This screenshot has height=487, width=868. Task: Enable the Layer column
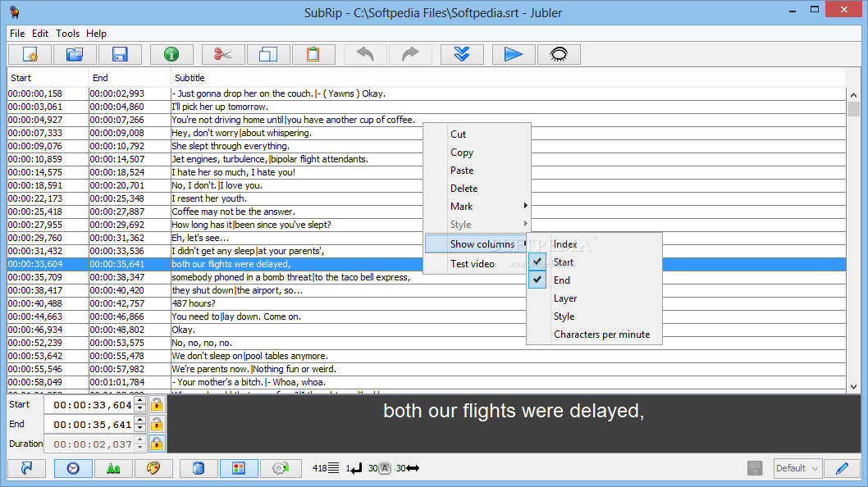point(595,298)
